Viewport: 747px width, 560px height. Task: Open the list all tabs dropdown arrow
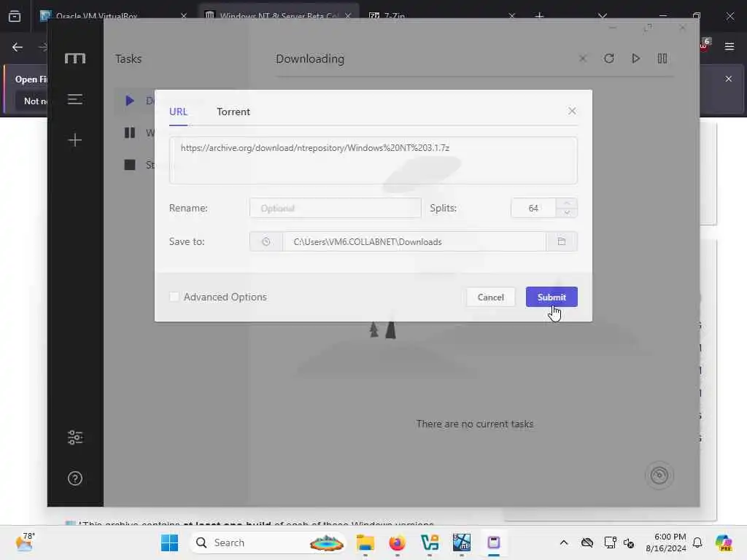[x=603, y=16]
